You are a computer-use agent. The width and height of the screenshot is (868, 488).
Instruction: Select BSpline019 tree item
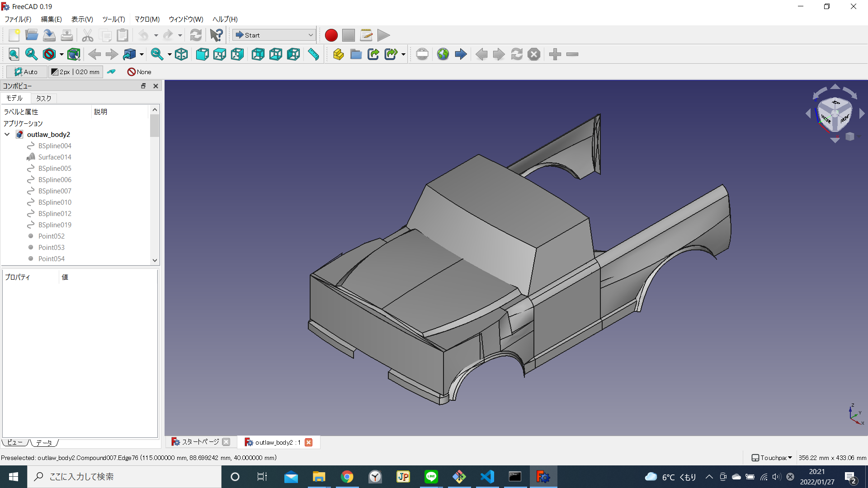55,225
